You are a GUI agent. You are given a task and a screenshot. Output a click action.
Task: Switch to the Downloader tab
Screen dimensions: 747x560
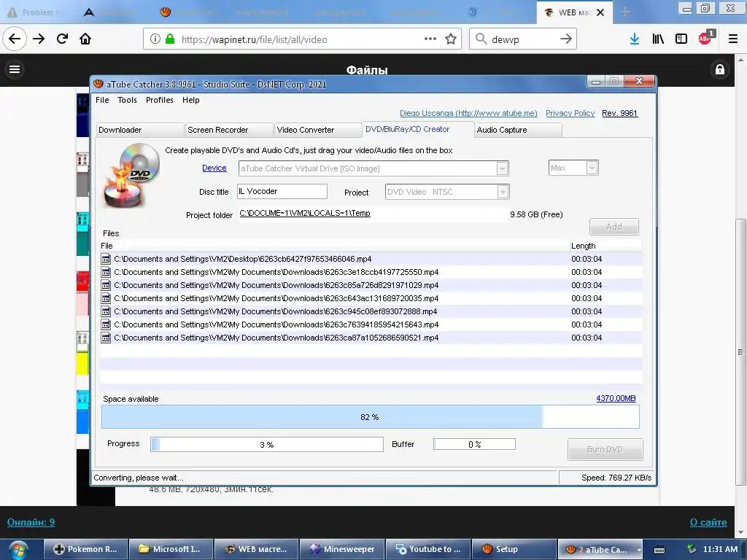(x=140, y=130)
